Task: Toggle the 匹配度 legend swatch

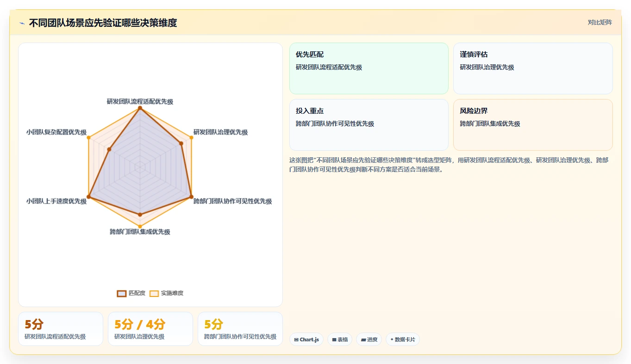Action: (x=122, y=293)
